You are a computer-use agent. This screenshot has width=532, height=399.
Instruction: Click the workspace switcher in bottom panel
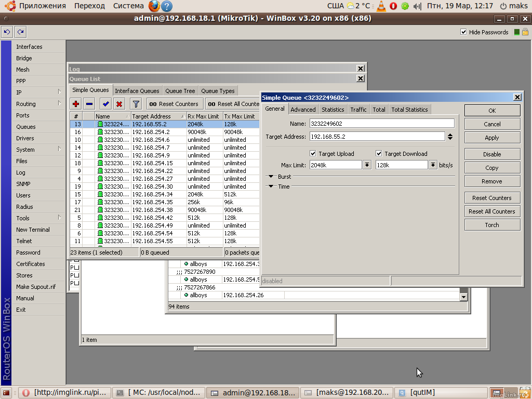(503, 393)
